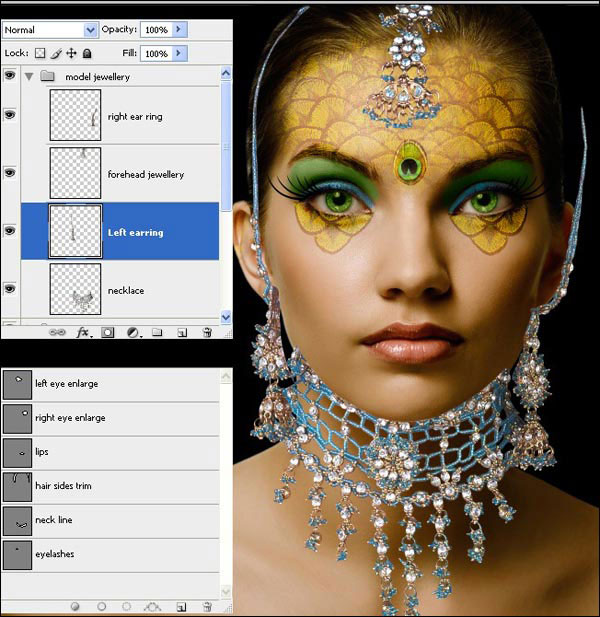Load path as a selection
The width and height of the screenshot is (600, 617).
coord(127,606)
